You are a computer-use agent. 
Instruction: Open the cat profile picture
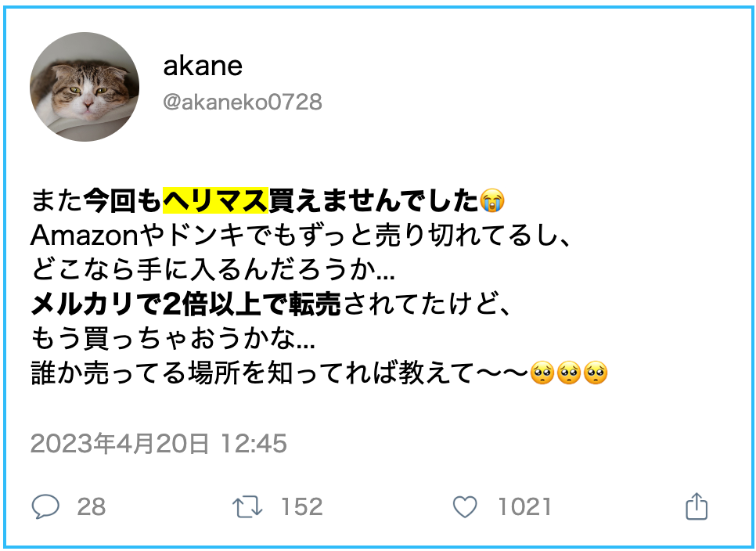click(85, 87)
